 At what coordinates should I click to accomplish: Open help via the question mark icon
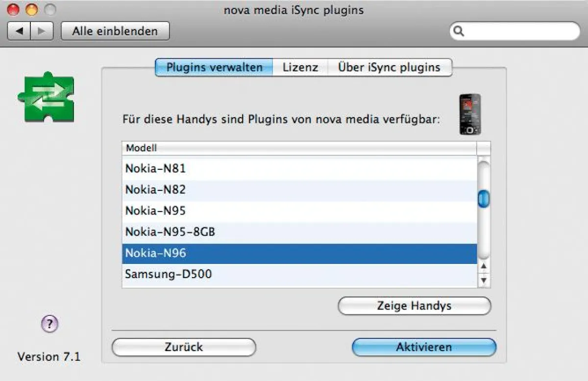49,323
